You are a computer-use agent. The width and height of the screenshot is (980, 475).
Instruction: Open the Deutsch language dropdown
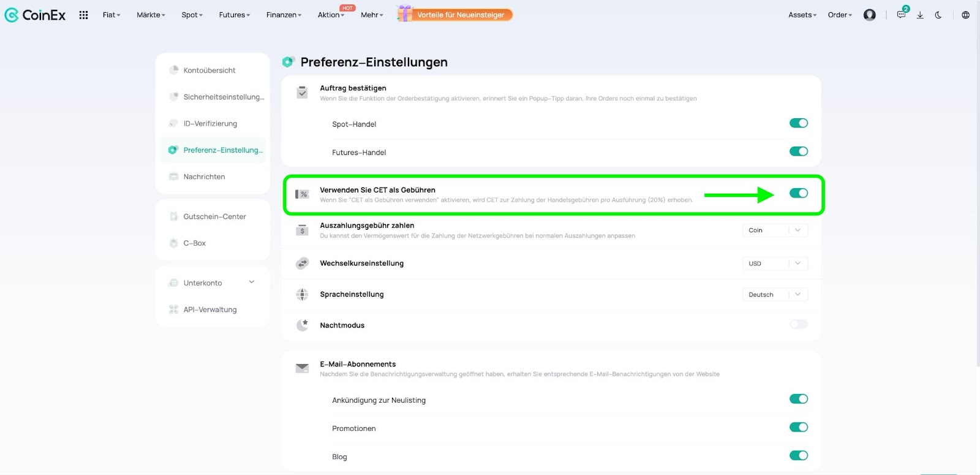coord(775,295)
